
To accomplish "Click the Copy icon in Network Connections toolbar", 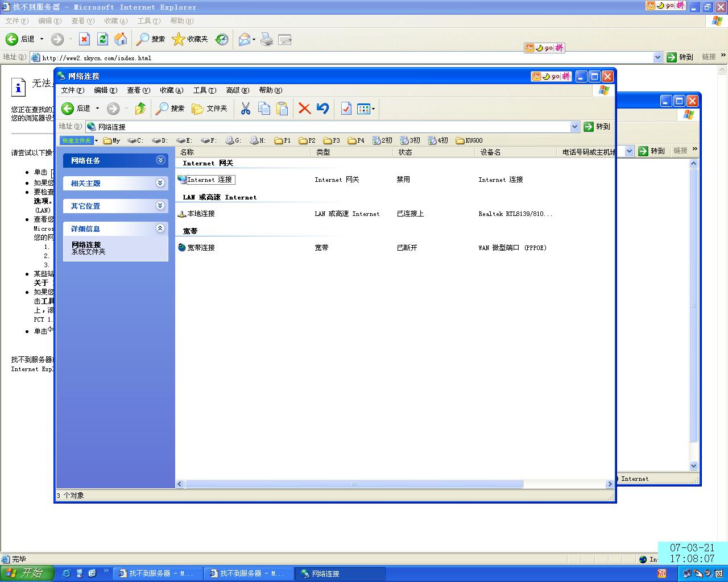I will 264,109.
